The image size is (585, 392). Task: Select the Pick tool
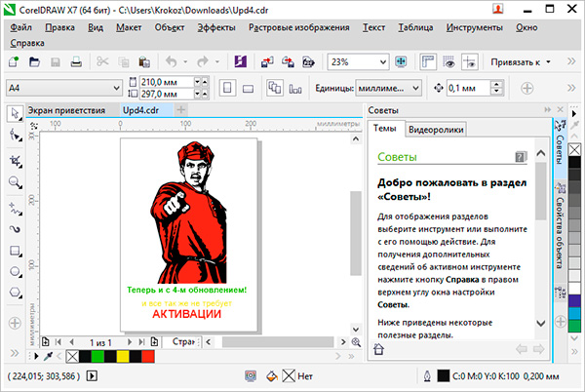[x=15, y=114]
